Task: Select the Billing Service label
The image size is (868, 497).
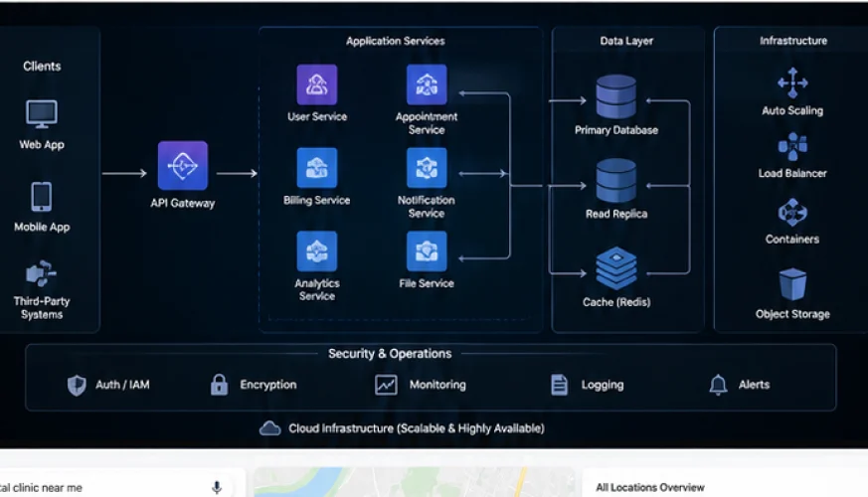Action: coord(316,201)
